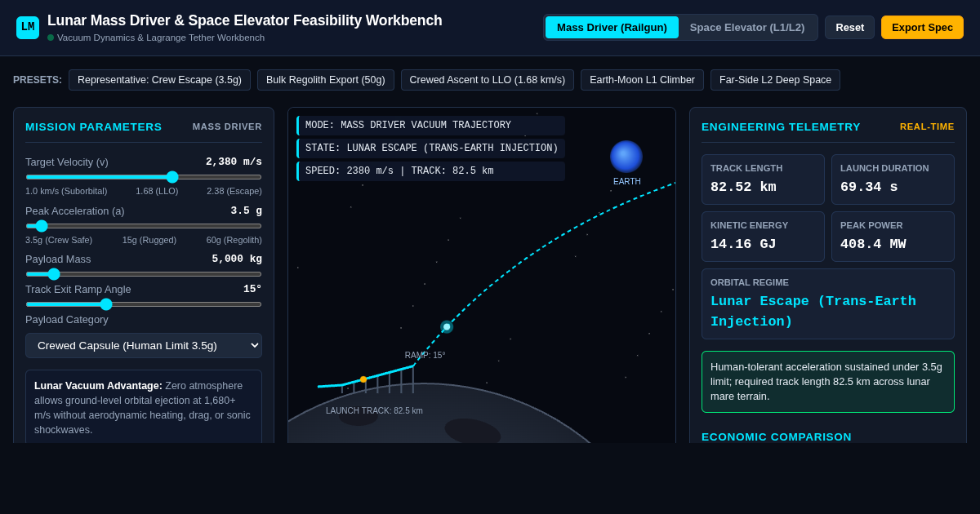Click the SPEED: 2380 m/s overlay label
The width and height of the screenshot is (980, 514).
[x=431, y=171]
